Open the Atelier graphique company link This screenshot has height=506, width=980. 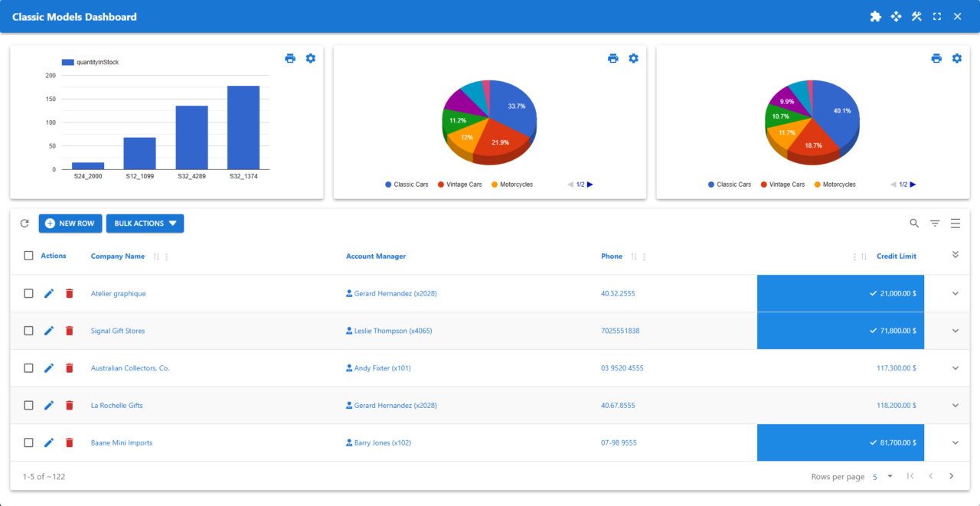[x=118, y=293]
